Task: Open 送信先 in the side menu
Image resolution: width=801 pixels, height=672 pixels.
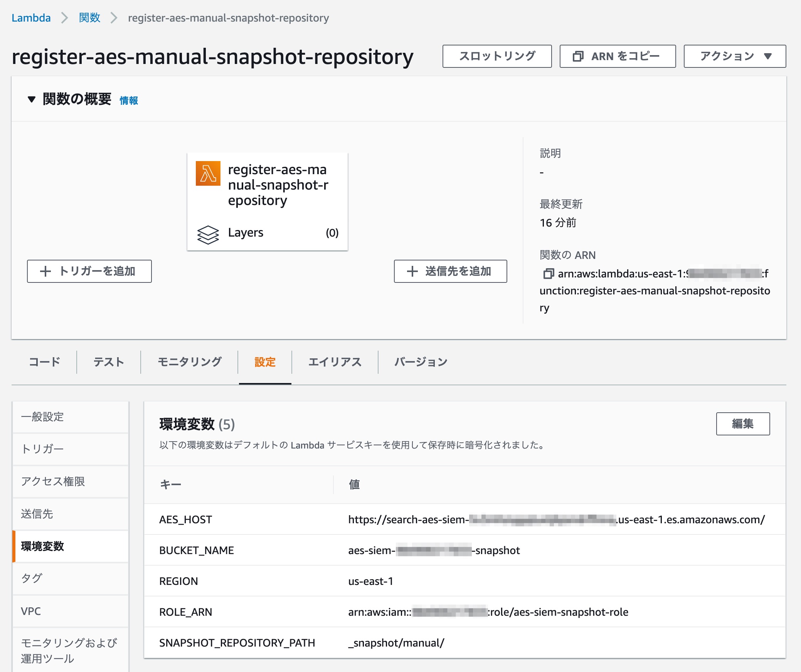Action: click(x=71, y=514)
